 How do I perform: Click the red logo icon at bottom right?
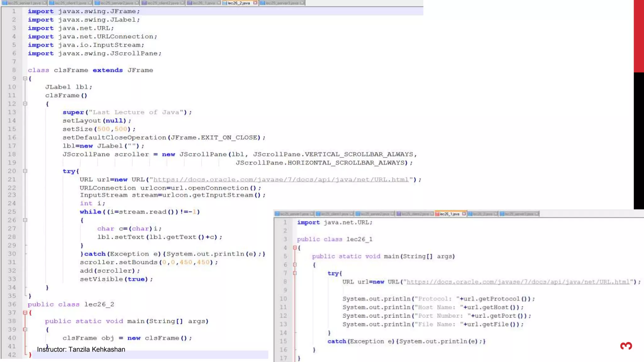[626, 346]
